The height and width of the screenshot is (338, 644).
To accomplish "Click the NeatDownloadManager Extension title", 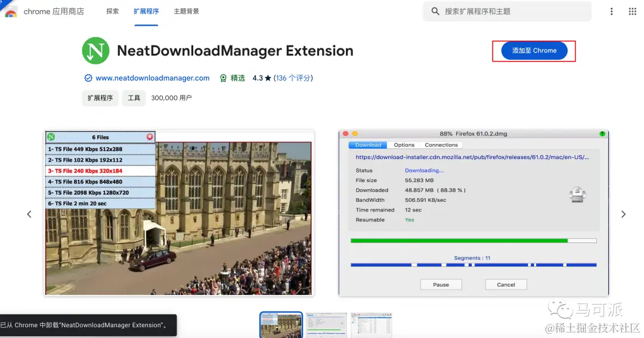I will click(x=235, y=51).
